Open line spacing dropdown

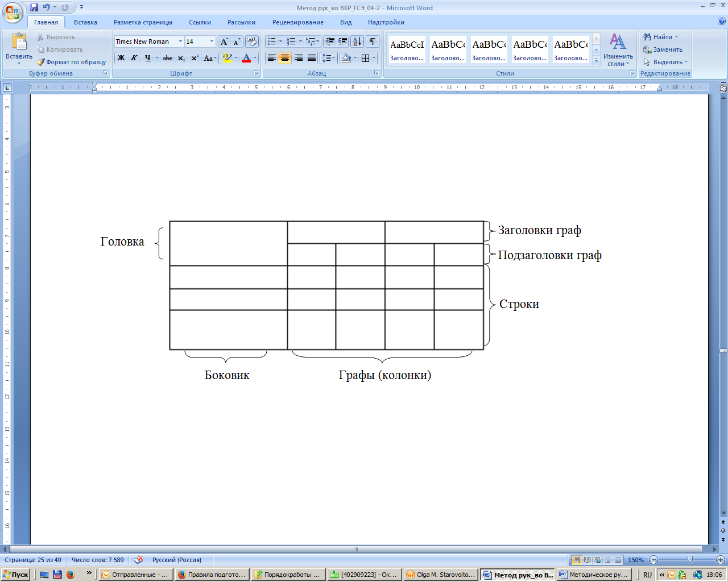point(329,58)
